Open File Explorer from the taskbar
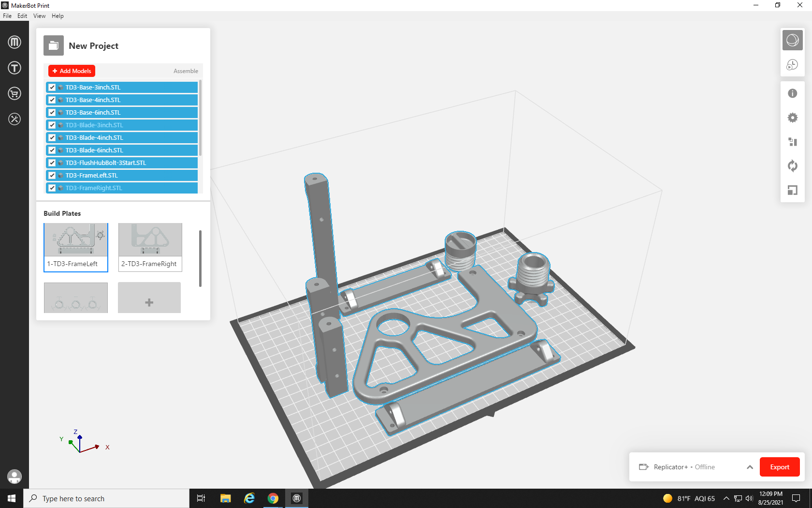The height and width of the screenshot is (508, 812). click(226, 498)
